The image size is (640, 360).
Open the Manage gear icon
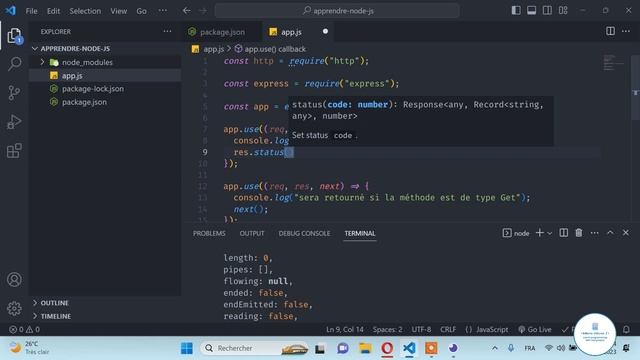click(14, 309)
